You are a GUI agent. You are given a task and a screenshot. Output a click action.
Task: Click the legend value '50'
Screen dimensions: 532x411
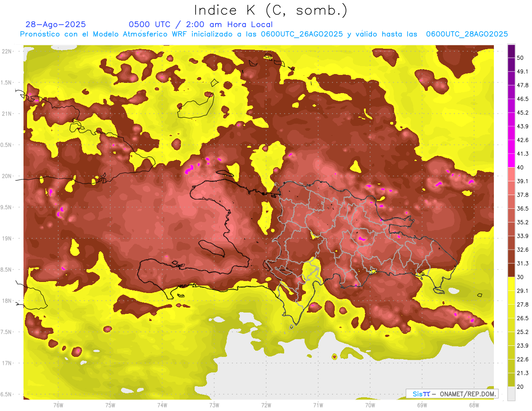click(x=520, y=58)
